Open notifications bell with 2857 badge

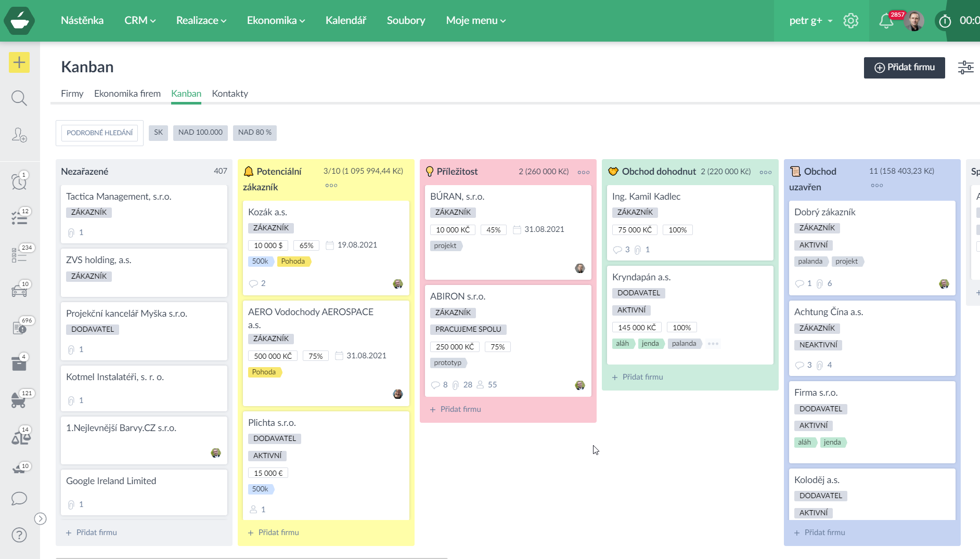click(x=886, y=21)
